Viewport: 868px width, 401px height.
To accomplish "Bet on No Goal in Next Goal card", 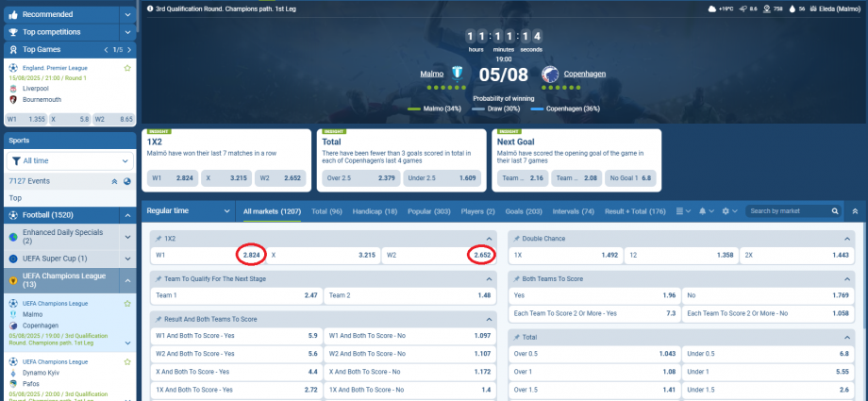I will tap(631, 178).
